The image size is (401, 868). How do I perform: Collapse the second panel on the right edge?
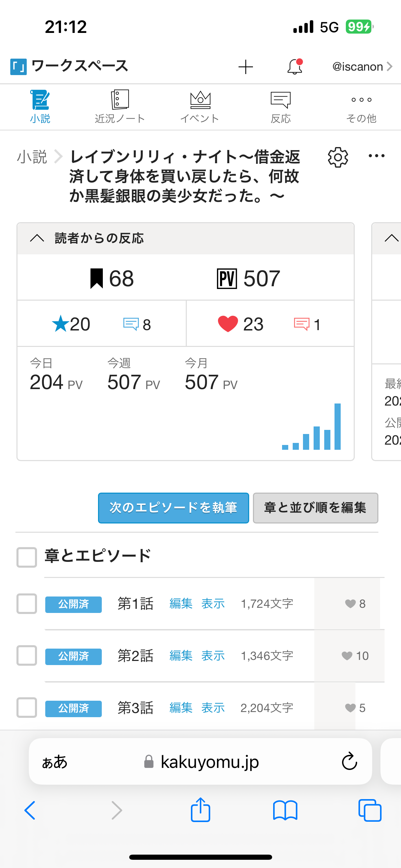click(391, 238)
